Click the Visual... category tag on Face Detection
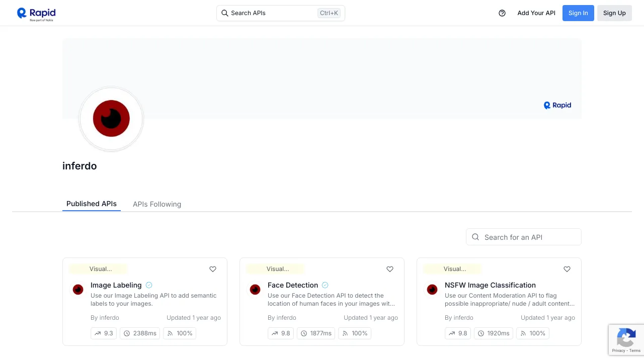Screen dimensions: 644x362 [x=276, y=269]
